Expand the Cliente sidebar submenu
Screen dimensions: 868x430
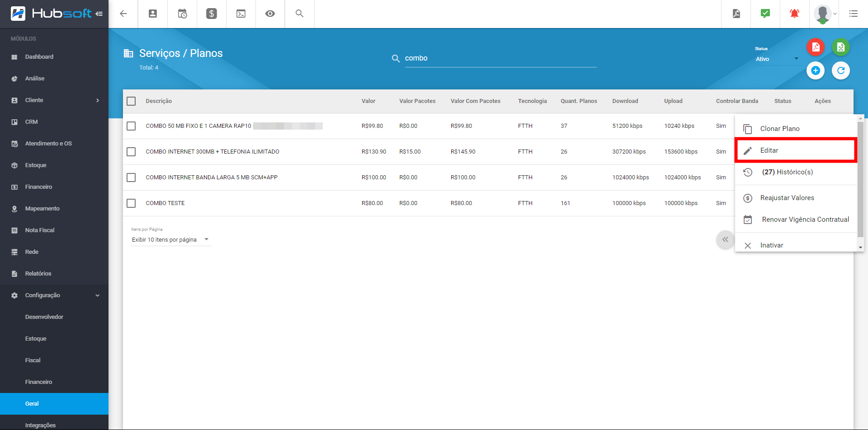pyautogui.click(x=54, y=100)
